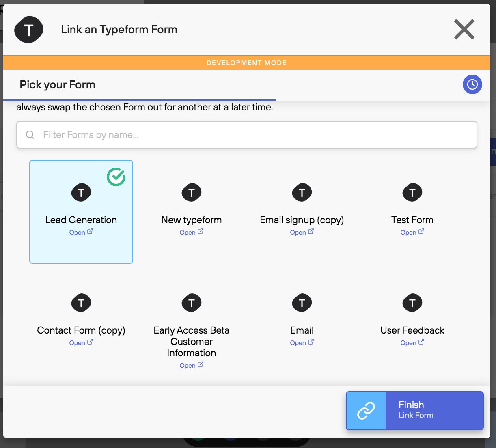Close the Link a Typeform Form dialog

(x=464, y=29)
